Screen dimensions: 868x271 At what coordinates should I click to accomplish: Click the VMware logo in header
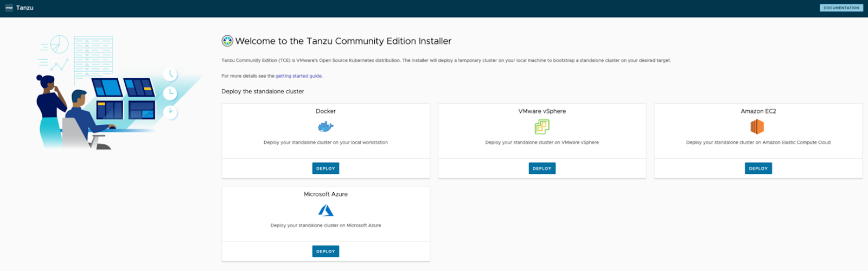[x=9, y=8]
